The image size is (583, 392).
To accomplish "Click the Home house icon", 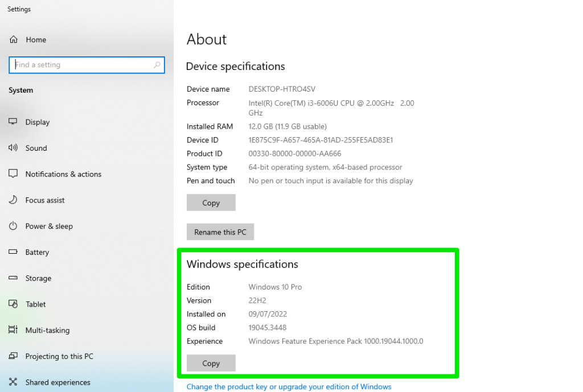I will coord(14,39).
